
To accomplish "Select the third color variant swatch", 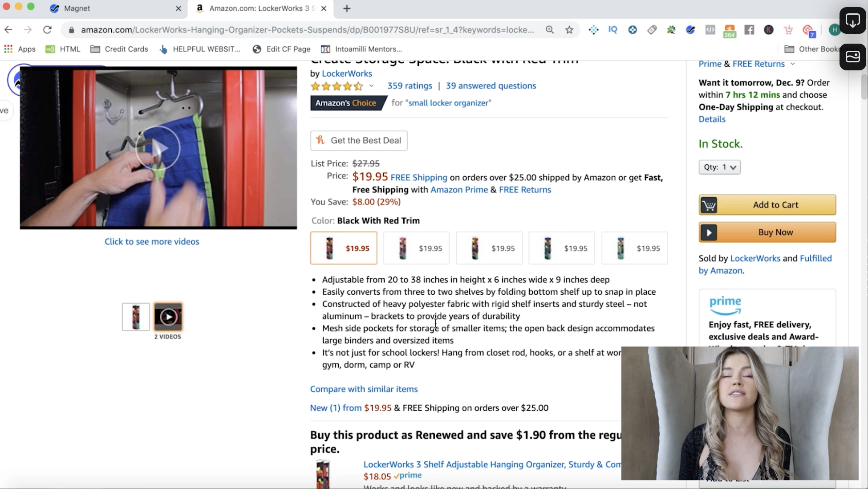I will pos(489,248).
